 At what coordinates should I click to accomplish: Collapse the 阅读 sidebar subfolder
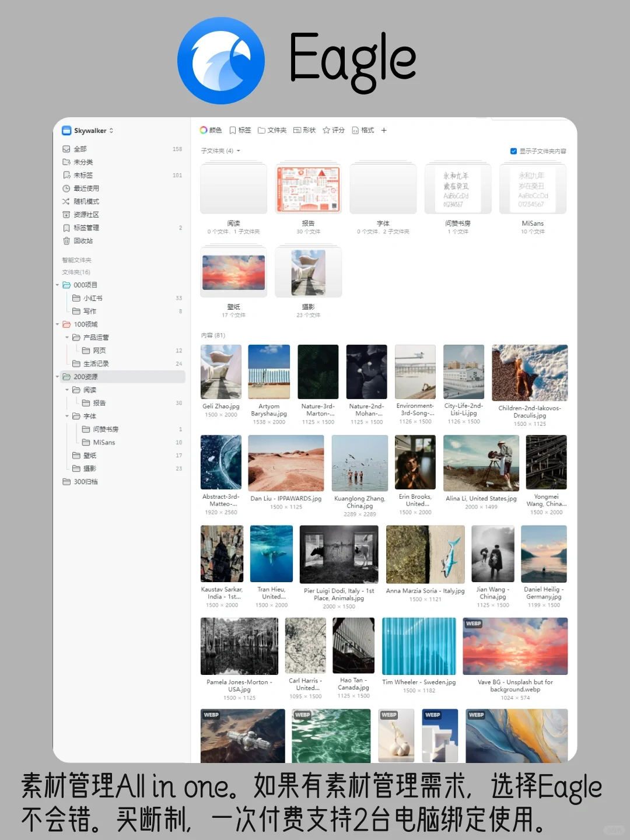coord(67,390)
